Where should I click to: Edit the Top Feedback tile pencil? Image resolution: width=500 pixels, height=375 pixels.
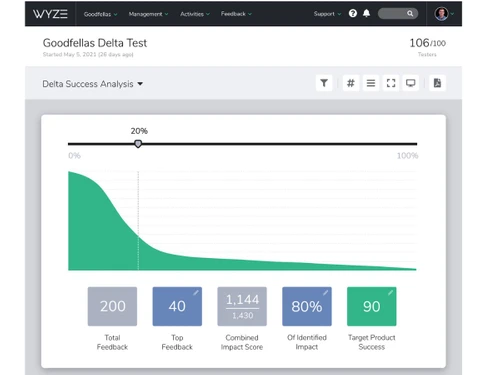196,293
